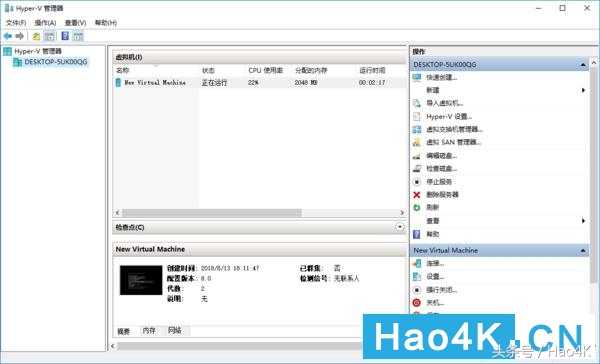Click 强行关闭 (Turn Off) action

pos(442,290)
